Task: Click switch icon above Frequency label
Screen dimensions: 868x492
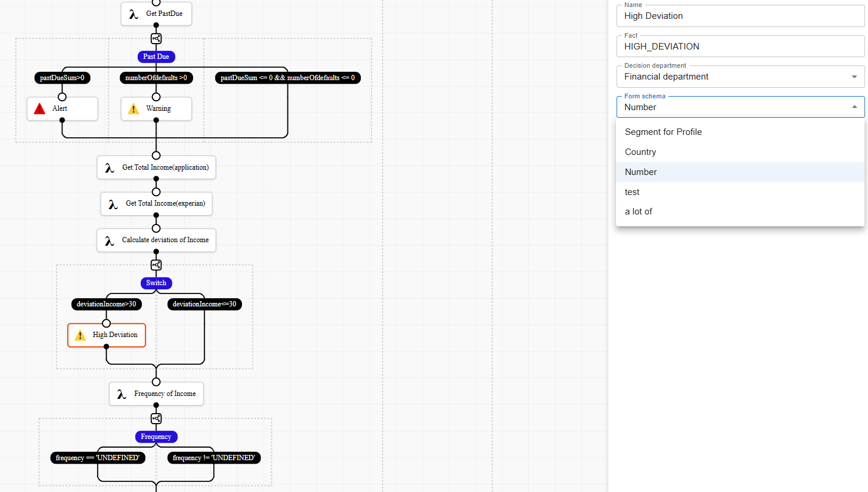Action: pyautogui.click(x=156, y=419)
